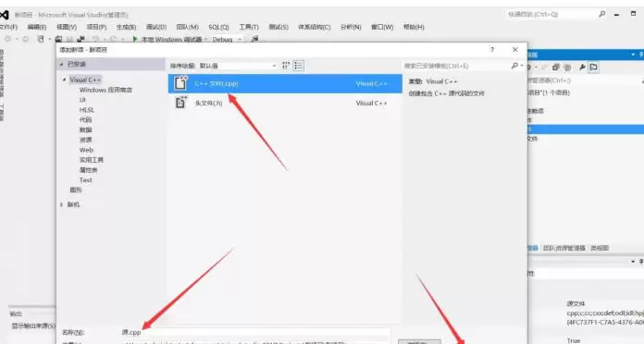The height and width of the screenshot is (344, 644).
Task: Click Open File toolbar icon
Action: (x=58, y=40)
